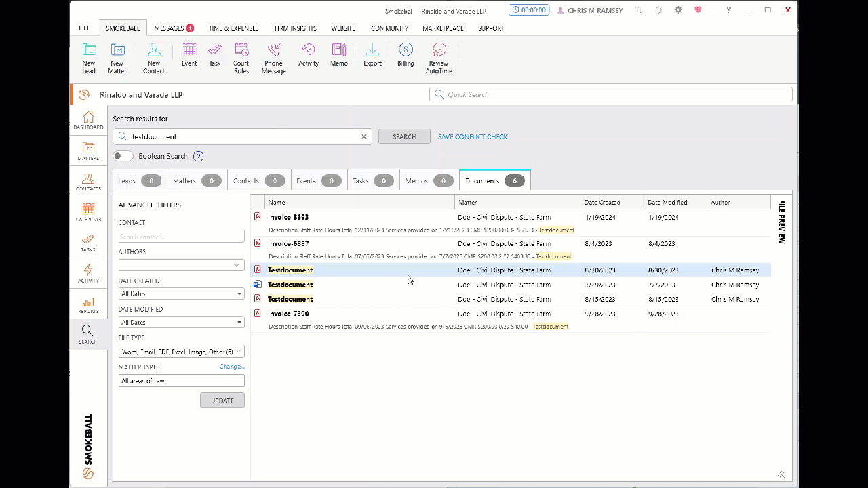
Task: Show Memos results tab
Action: coord(429,181)
